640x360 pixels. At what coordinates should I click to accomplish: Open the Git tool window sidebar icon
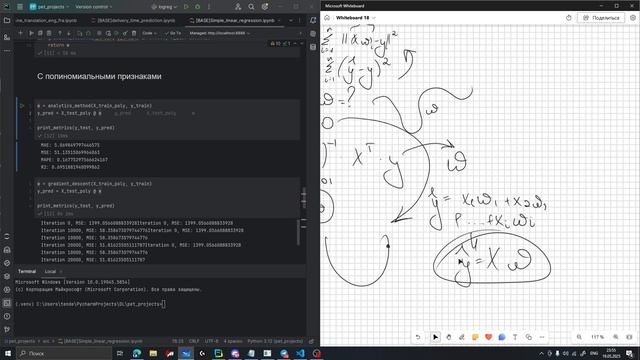click(7, 329)
